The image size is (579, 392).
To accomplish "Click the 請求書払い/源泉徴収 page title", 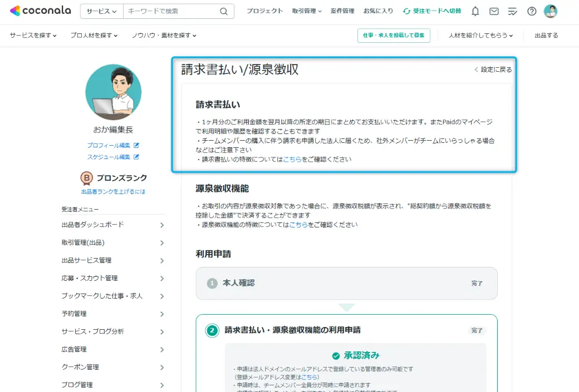I will [239, 70].
